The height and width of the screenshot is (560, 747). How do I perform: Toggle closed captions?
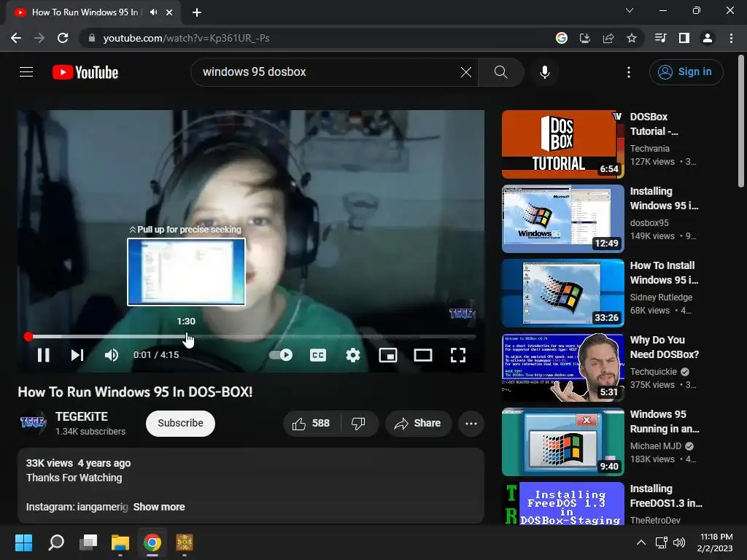pos(318,355)
